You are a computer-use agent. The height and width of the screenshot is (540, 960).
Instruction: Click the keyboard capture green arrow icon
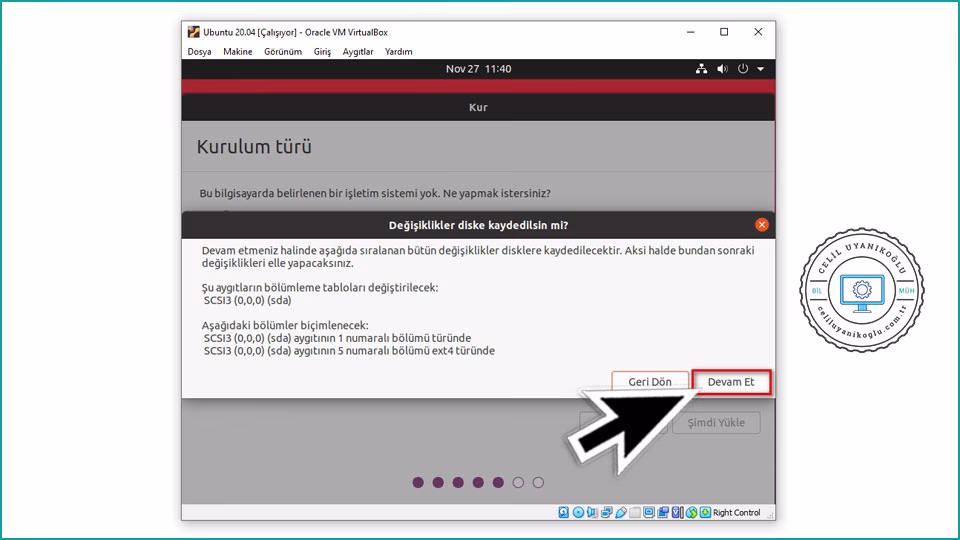tap(705, 512)
